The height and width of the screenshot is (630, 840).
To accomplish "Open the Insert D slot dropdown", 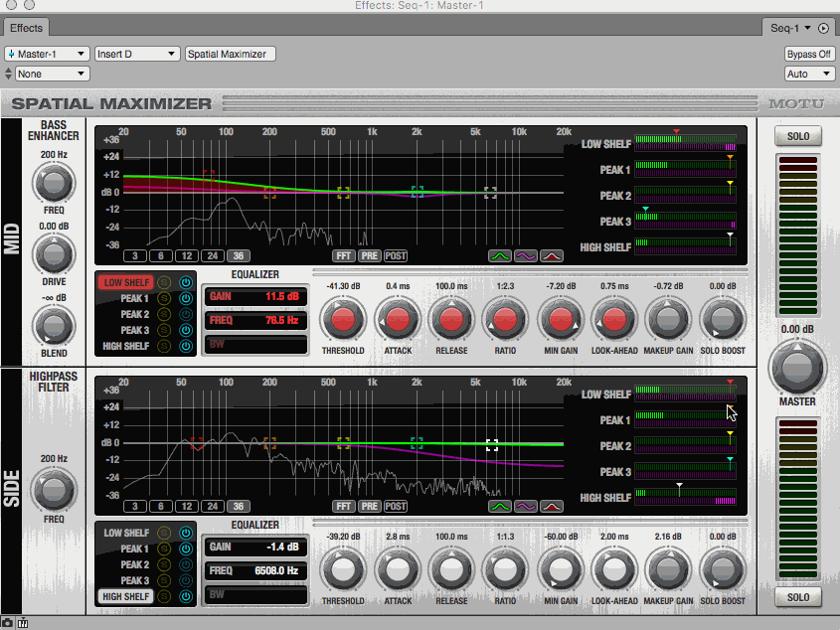I will coord(136,54).
